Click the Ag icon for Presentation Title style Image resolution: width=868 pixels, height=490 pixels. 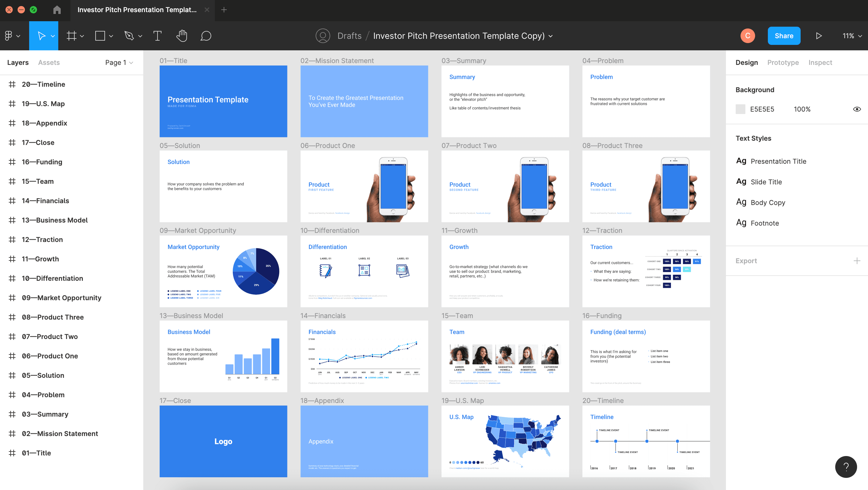point(741,161)
